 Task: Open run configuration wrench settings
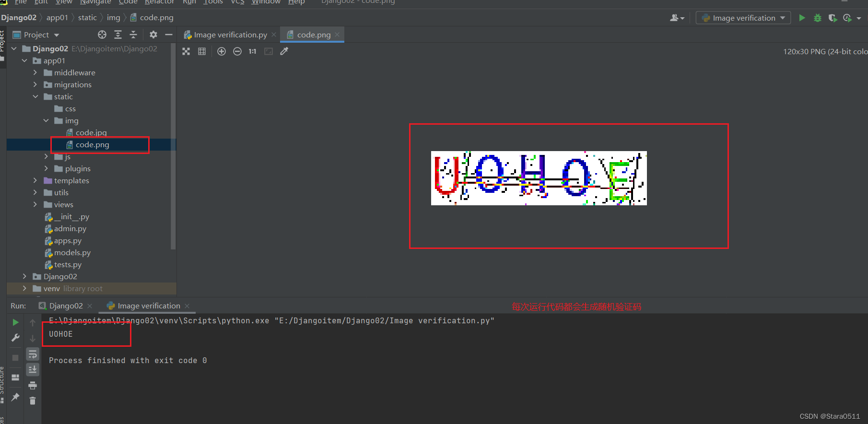[x=15, y=338]
